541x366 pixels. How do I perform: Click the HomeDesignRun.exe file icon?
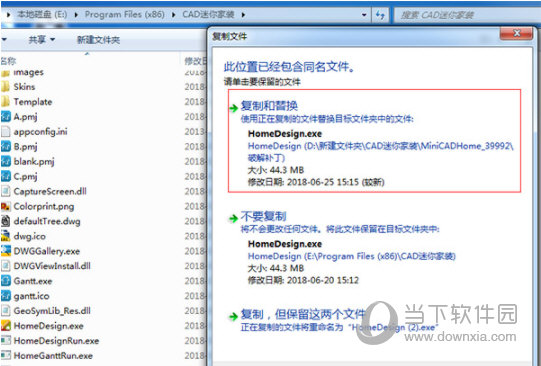tap(6, 340)
